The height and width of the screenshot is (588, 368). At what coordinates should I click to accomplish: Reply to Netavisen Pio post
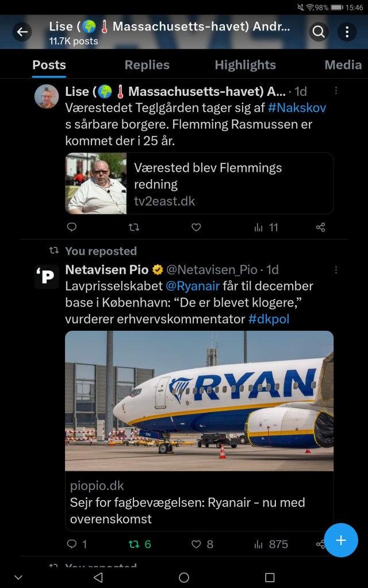pos(72,544)
